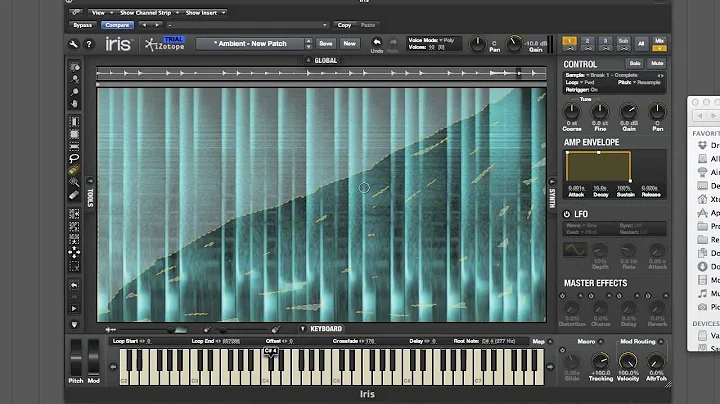This screenshot has width=720, height=404.
Task: Click the New patch button
Action: [x=349, y=44]
